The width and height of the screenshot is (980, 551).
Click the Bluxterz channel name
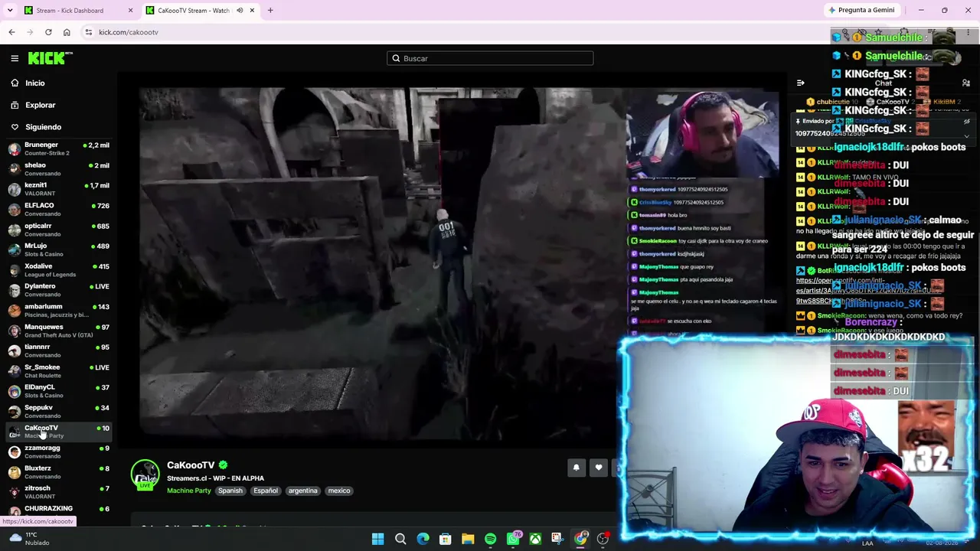(38, 468)
